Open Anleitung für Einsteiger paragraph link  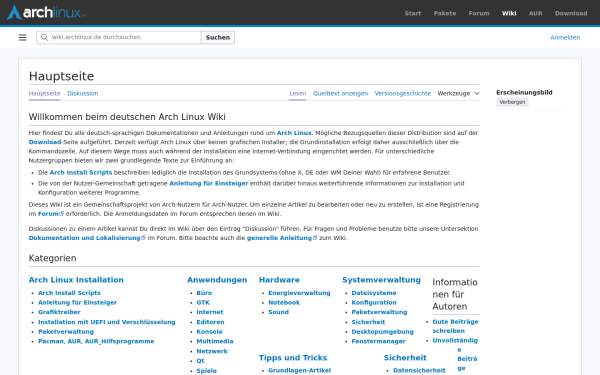(x=209, y=183)
